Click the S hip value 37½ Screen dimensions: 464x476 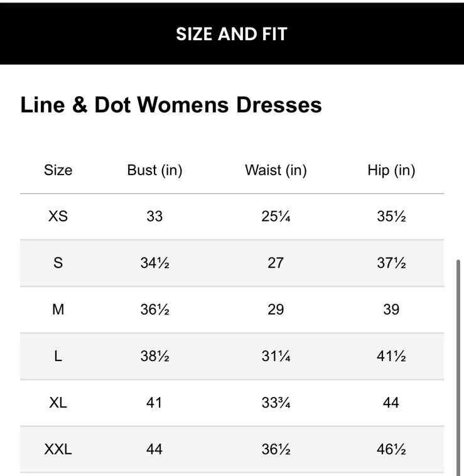tap(391, 263)
